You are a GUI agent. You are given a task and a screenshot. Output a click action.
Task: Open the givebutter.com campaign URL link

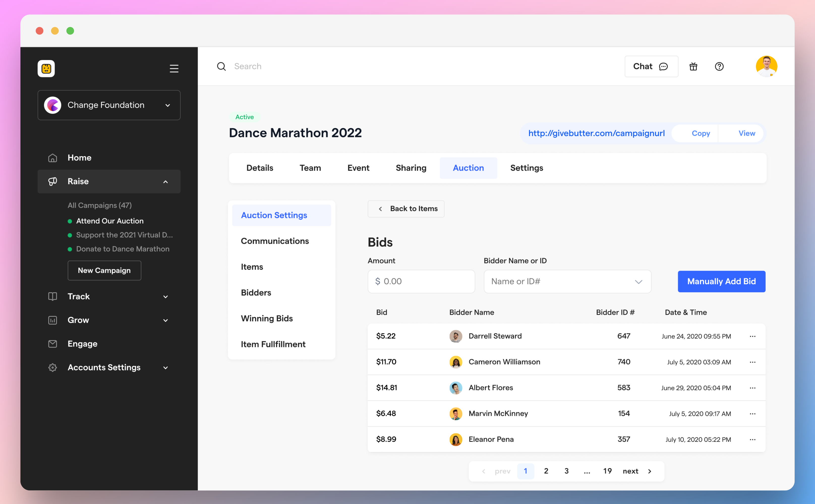point(596,133)
